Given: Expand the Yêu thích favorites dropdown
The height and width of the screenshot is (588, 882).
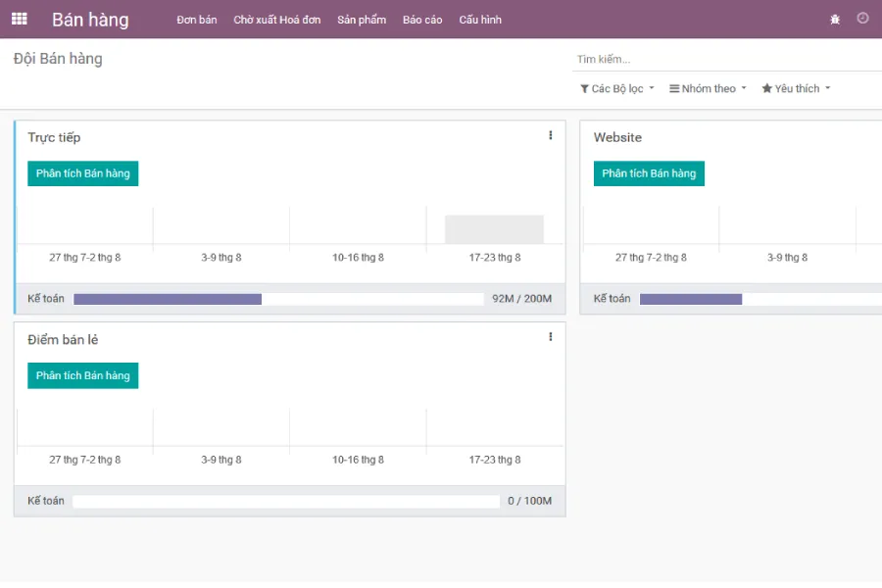Looking at the screenshot, I should point(796,88).
